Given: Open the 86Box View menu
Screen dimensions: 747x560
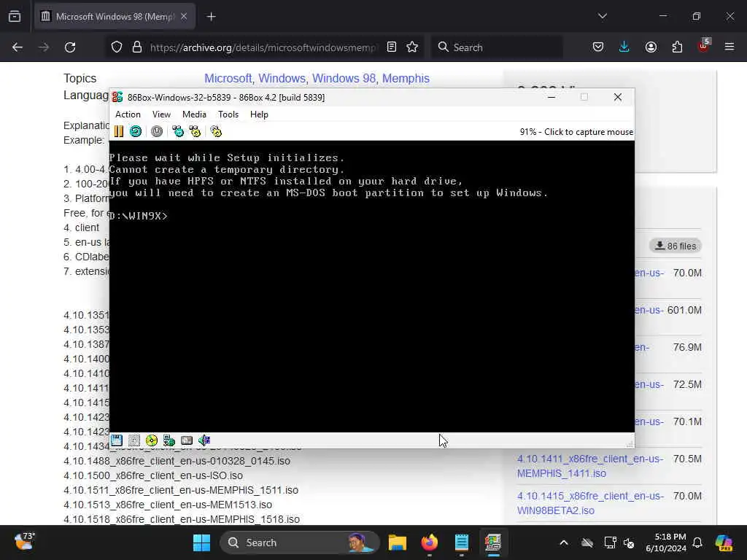Looking at the screenshot, I should pos(161,114).
